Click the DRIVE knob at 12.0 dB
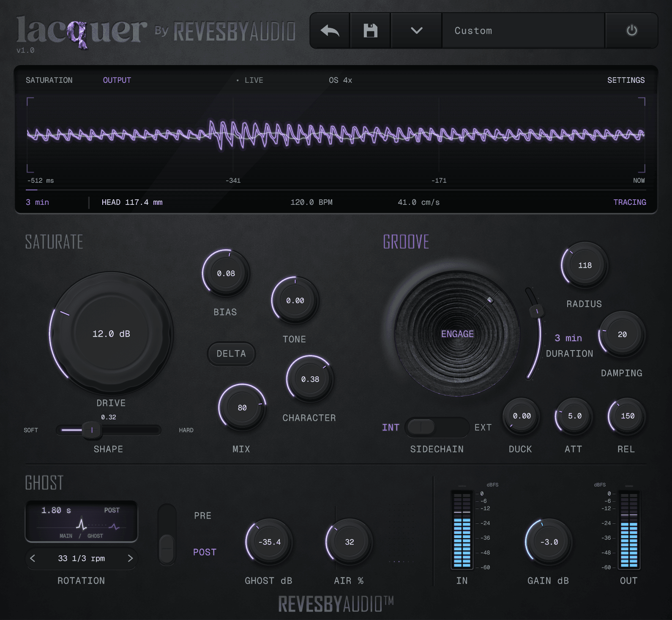 (x=111, y=334)
